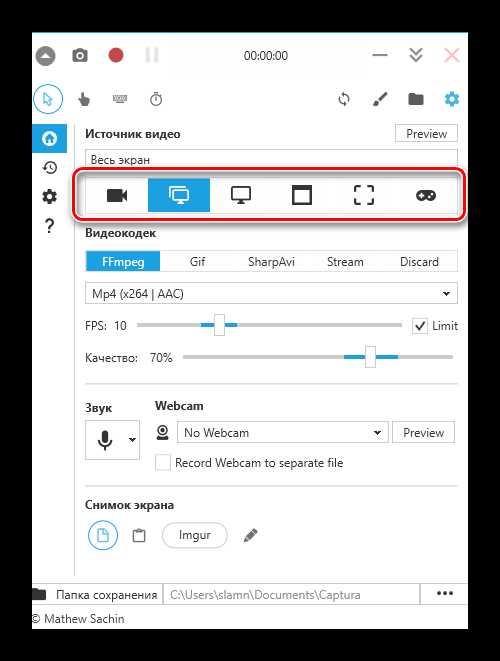Click the microphone sound icon
The height and width of the screenshot is (661, 500).
click(105, 440)
